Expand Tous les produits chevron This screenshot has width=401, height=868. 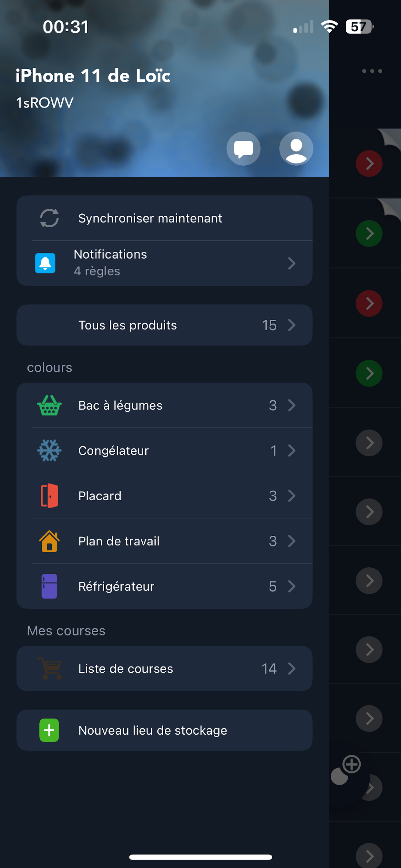(x=292, y=325)
